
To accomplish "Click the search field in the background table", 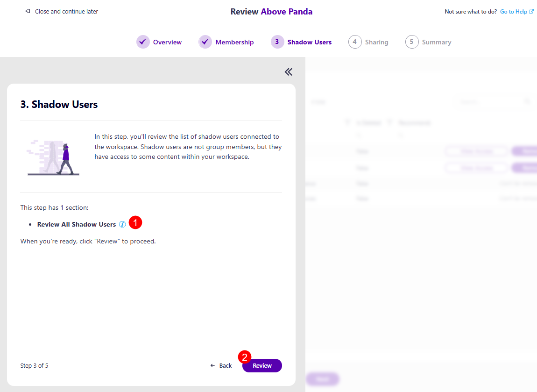I will pyautogui.click(x=490, y=102).
